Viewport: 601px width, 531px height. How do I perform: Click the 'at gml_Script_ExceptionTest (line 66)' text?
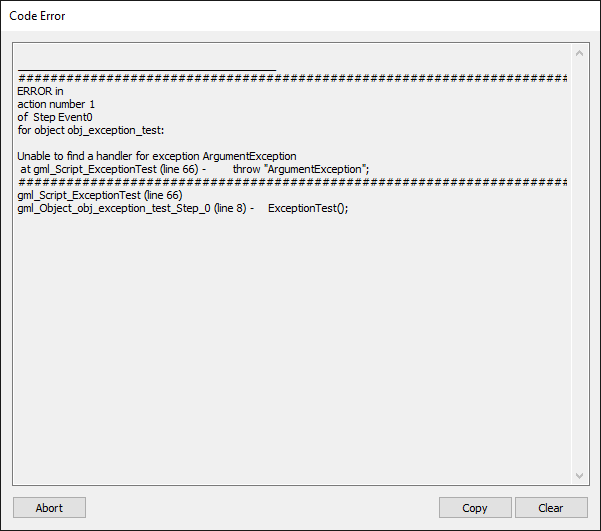click(109, 169)
